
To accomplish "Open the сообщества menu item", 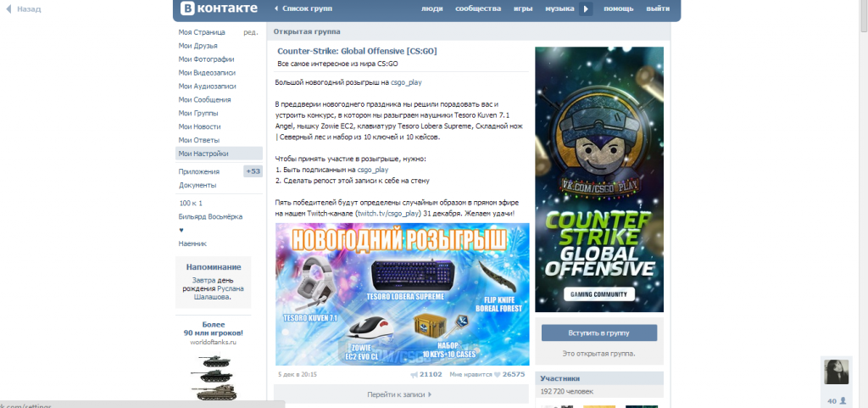I will click(477, 9).
